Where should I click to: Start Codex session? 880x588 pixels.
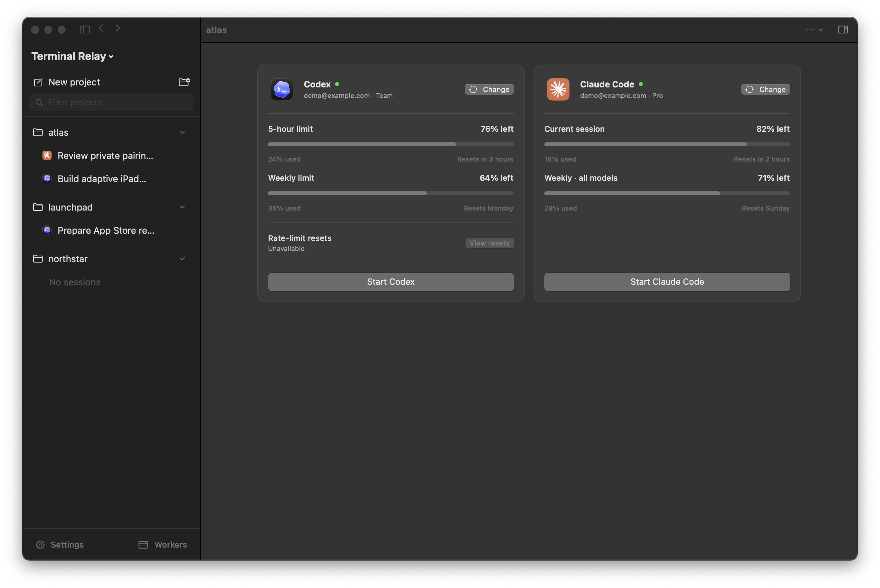[391, 282]
